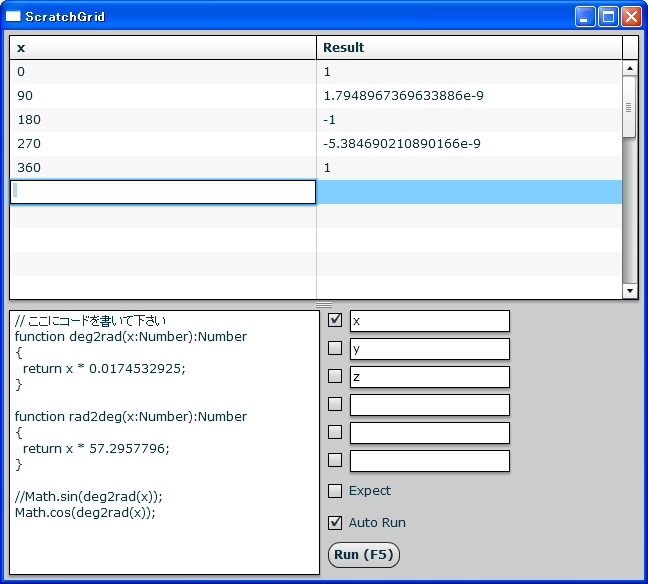This screenshot has width=648, height=584.
Task: Click the divider grip between grid and editor
Action: click(x=324, y=305)
